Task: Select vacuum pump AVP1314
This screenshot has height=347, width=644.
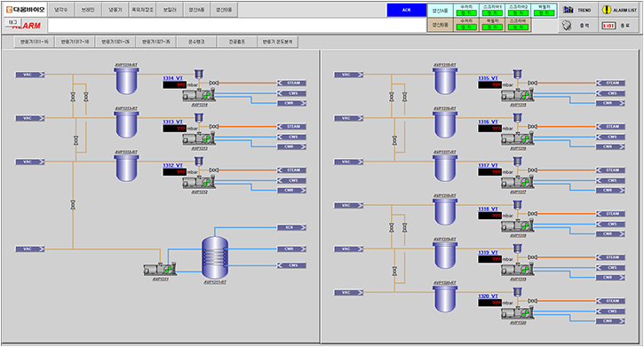Action: click(x=198, y=96)
